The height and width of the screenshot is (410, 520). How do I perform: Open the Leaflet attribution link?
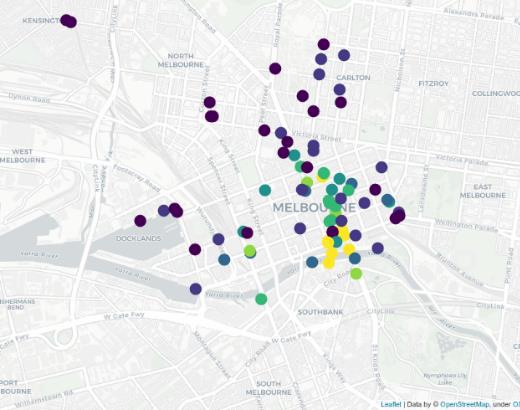(391, 404)
